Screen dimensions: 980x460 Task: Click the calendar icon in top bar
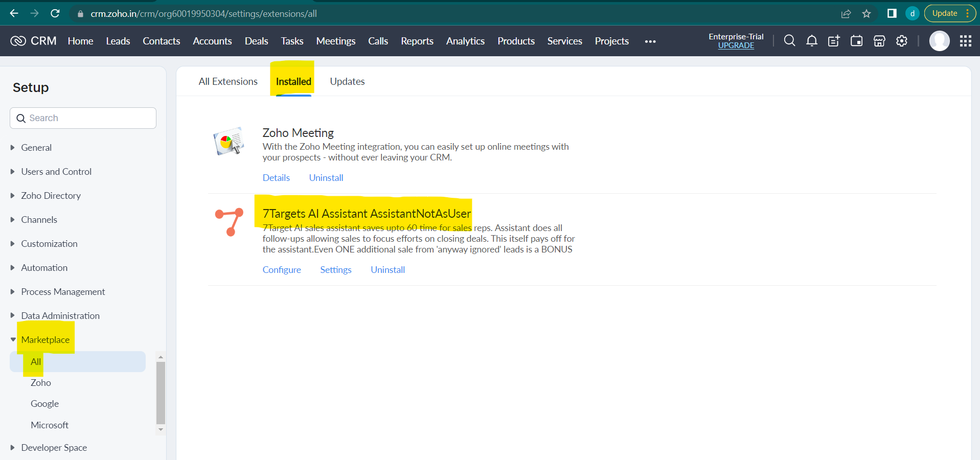pyautogui.click(x=856, y=41)
